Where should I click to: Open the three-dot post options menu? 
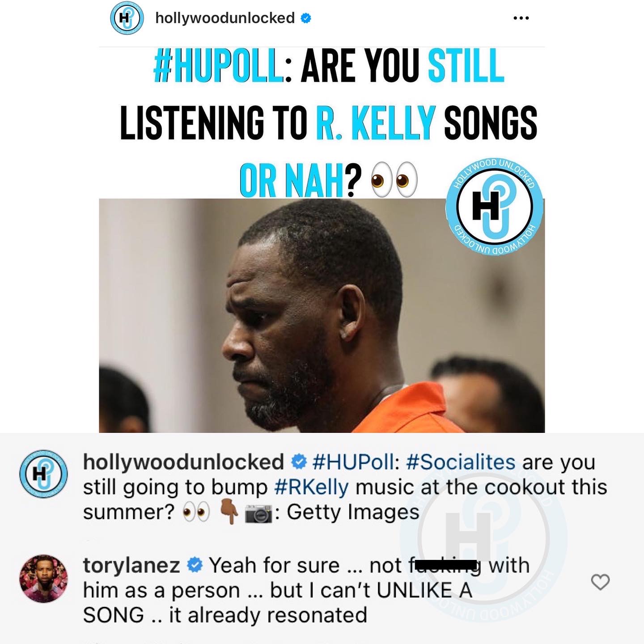tap(521, 18)
